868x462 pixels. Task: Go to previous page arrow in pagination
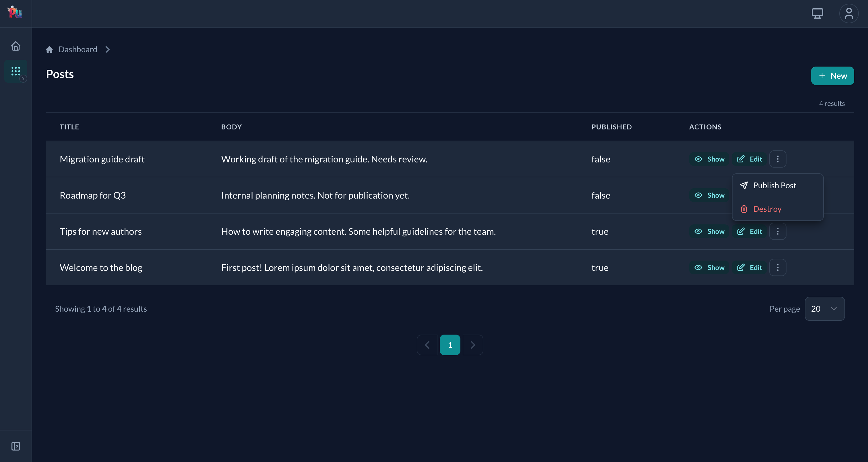(427, 345)
